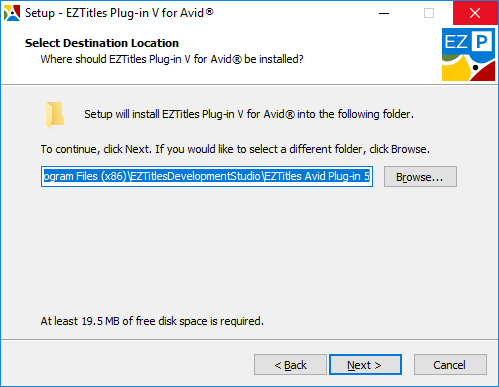Proceed with the Next > button
The image size is (499, 387).
(x=365, y=365)
